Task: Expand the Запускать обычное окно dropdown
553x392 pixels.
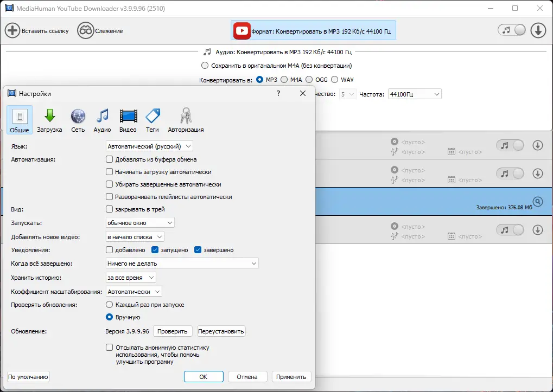Action: coord(140,223)
